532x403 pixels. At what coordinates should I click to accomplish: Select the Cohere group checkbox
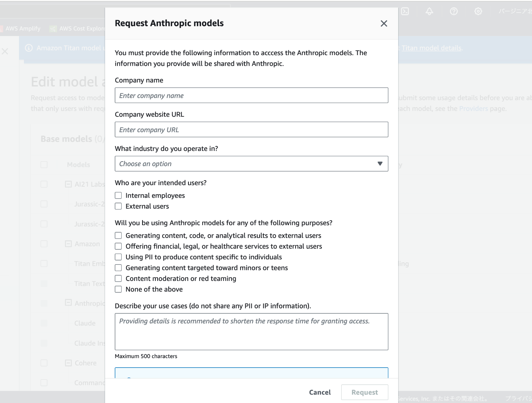coord(44,363)
